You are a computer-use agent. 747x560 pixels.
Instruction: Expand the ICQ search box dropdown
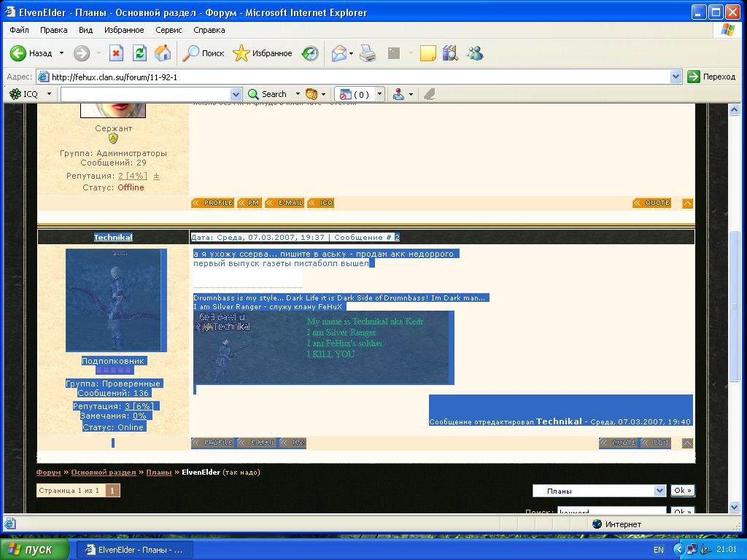tap(236, 94)
